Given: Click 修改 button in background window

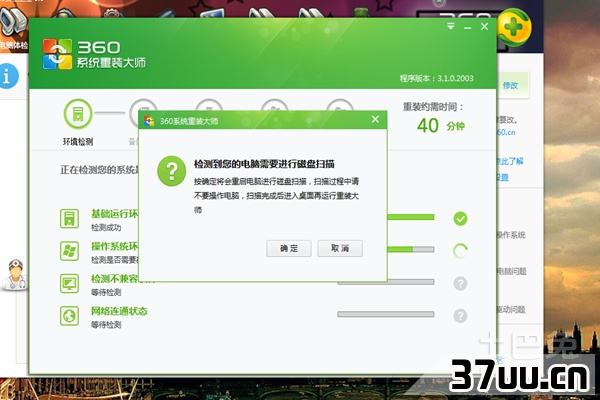Looking at the screenshot, I should pyautogui.click(x=510, y=85).
